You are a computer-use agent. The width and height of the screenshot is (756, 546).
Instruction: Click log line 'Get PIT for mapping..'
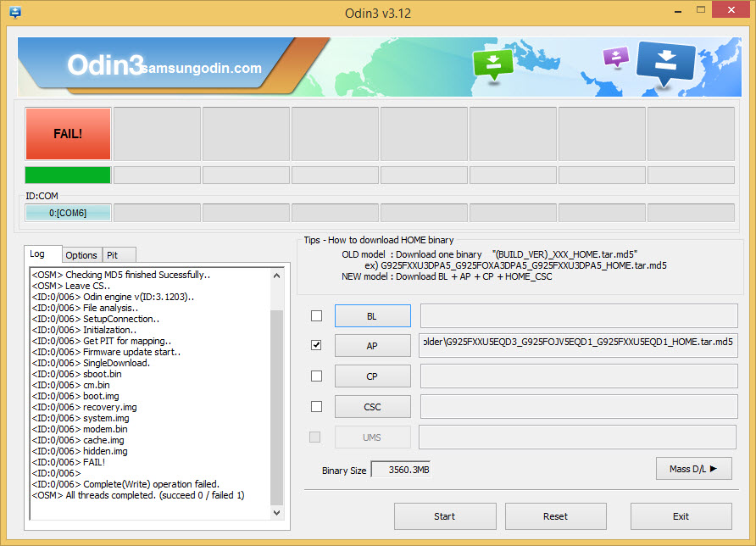point(102,341)
